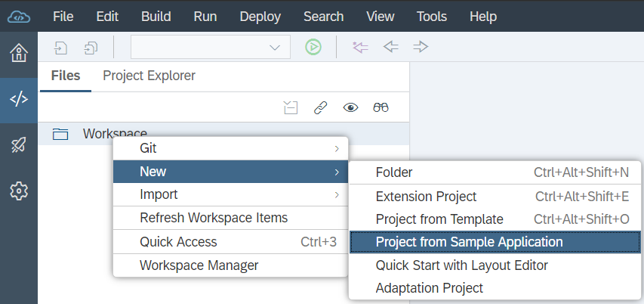Click the Workspace folder icon
This screenshot has height=304, width=644.
coord(60,134)
